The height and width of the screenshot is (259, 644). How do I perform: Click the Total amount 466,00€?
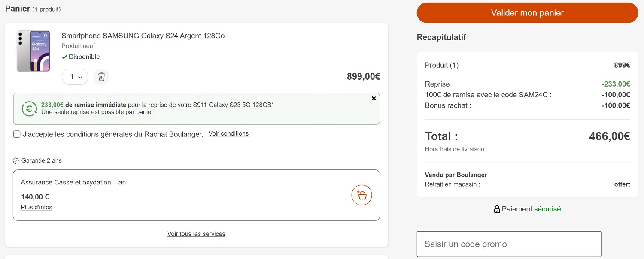pos(609,136)
